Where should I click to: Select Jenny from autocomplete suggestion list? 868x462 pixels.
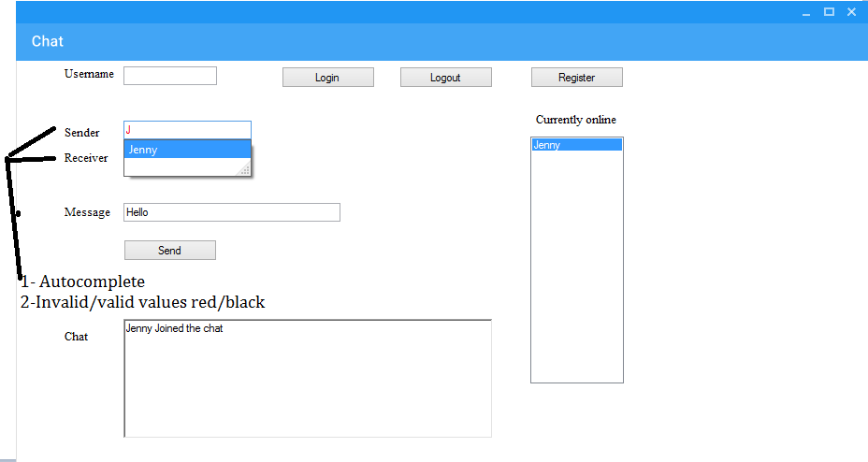point(187,150)
